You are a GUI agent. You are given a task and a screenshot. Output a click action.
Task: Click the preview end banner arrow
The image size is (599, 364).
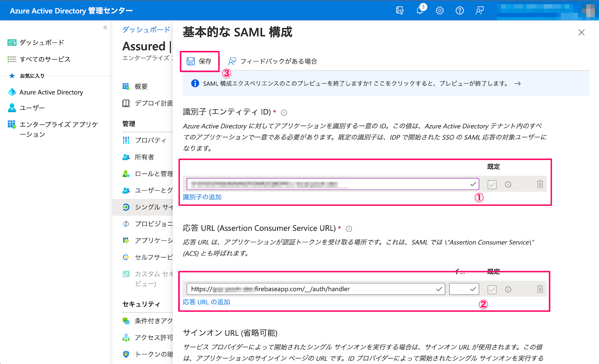(517, 83)
